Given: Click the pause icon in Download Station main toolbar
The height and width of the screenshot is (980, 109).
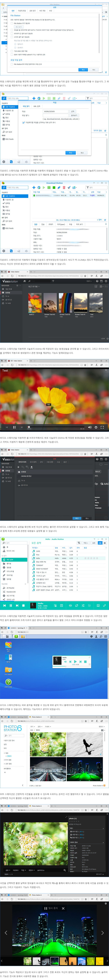Looking at the screenshot, I should coord(49,188).
